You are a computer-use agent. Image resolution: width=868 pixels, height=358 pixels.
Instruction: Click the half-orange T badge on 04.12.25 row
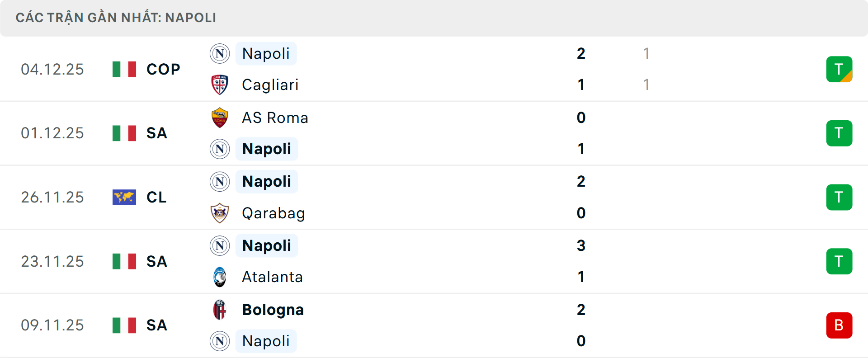[839, 69]
